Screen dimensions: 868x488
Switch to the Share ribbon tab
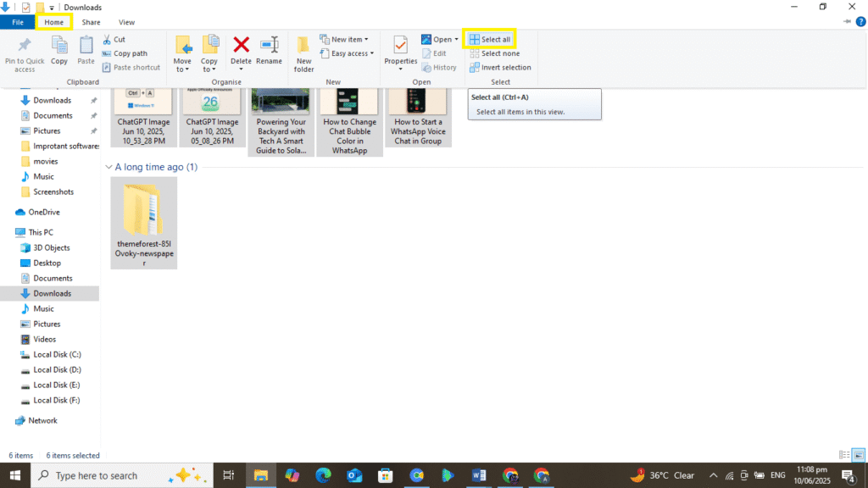click(x=91, y=22)
